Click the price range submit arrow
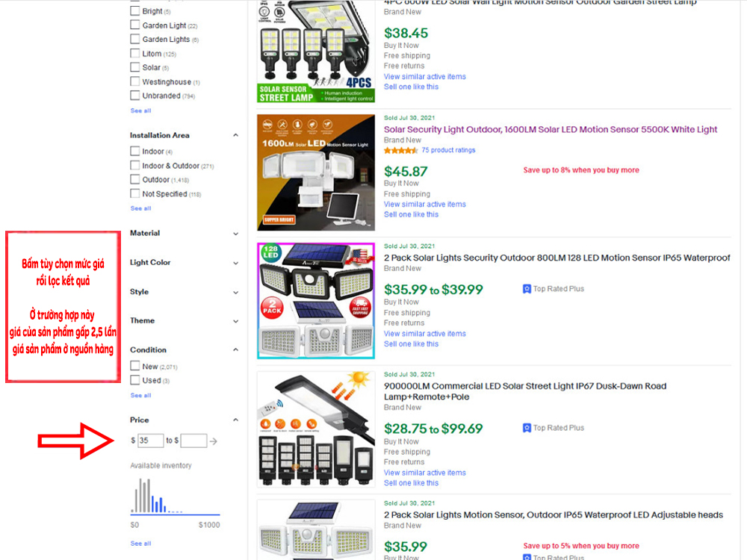The image size is (747, 560). (x=214, y=441)
